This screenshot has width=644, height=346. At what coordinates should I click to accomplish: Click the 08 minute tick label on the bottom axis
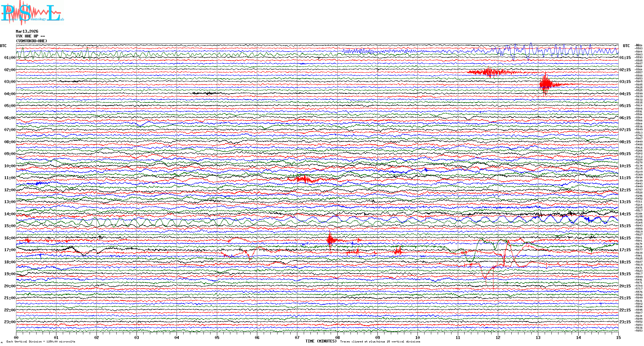point(337,338)
